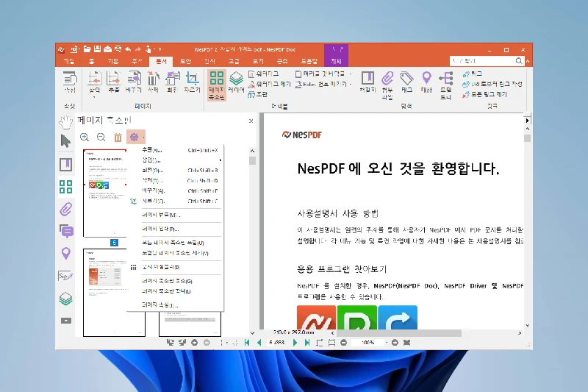Screen dimensions: 588x392
Task: Expand more sidebar panels arrow
Action: coord(66,321)
